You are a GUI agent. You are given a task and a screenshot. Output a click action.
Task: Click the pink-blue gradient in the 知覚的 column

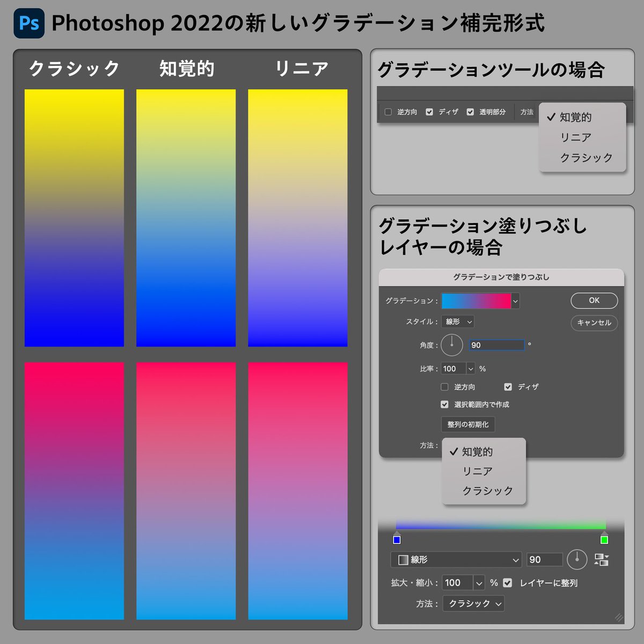point(186,491)
